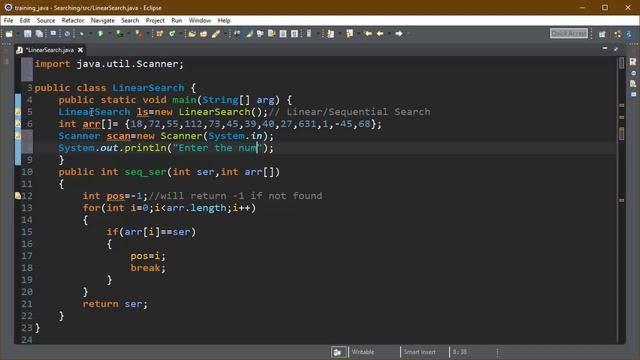Close the LinearSearch.java tab

pos(80,50)
